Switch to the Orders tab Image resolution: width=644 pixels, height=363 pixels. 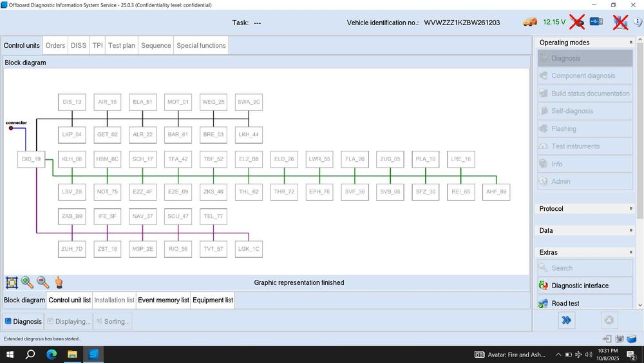click(55, 45)
